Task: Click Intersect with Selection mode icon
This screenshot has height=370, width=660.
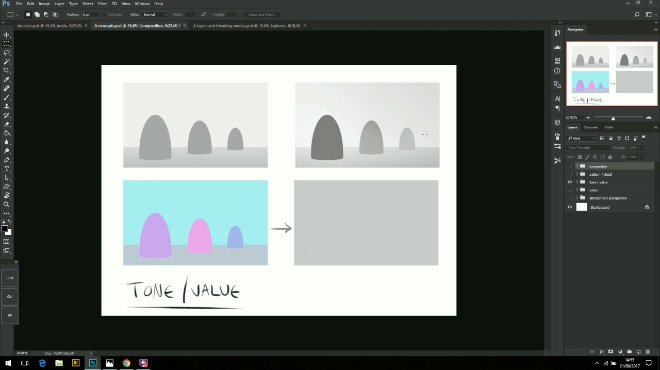Action: coord(55,14)
